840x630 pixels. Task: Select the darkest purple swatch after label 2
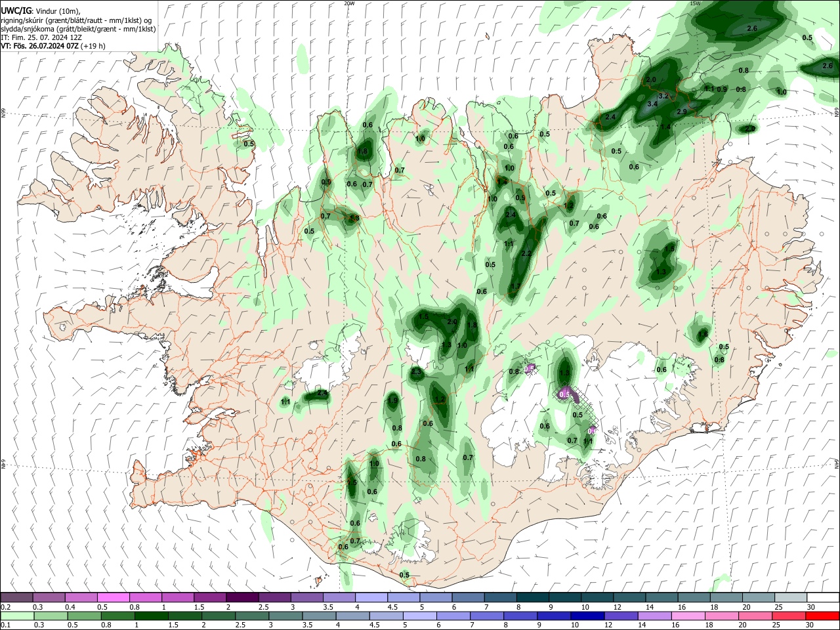tap(241, 597)
